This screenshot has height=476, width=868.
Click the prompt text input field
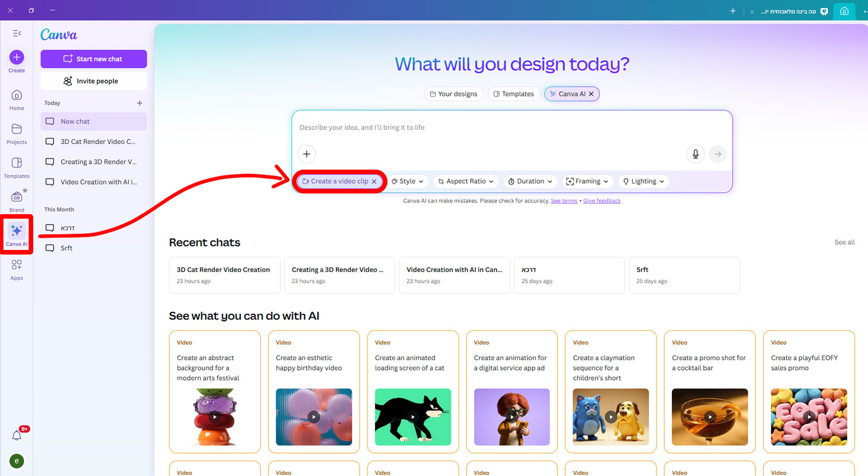[x=512, y=127]
